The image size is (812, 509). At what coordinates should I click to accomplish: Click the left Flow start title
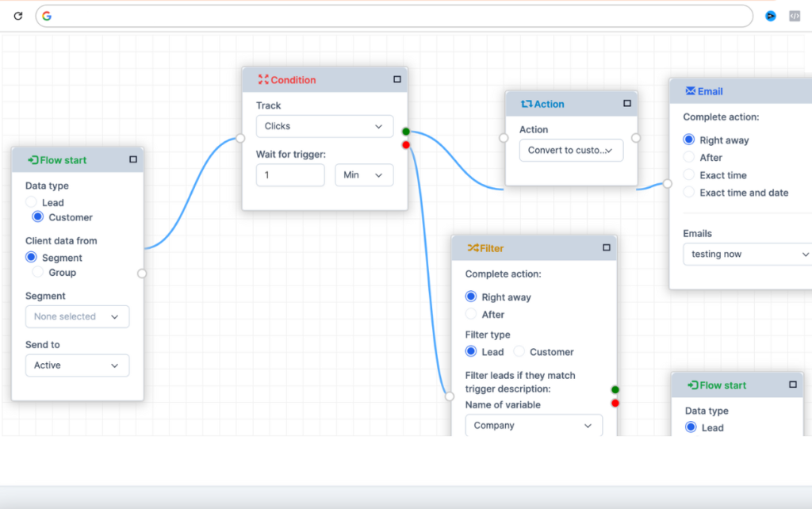pyautogui.click(x=63, y=160)
